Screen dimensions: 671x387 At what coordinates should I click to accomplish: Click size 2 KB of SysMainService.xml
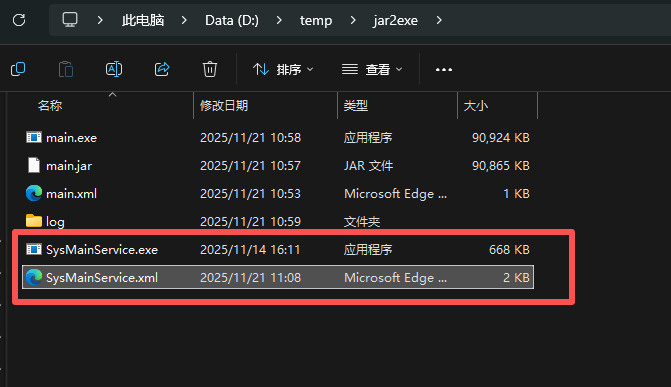(x=517, y=278)
